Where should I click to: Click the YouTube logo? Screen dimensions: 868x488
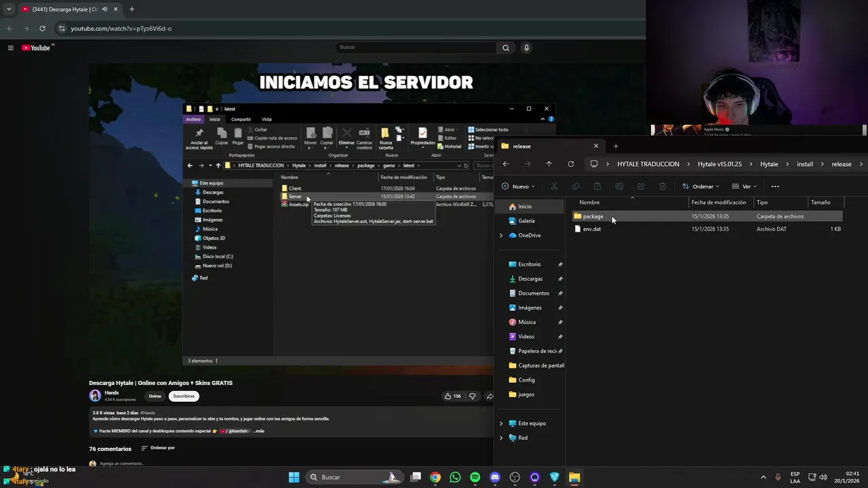click(37, 47)
